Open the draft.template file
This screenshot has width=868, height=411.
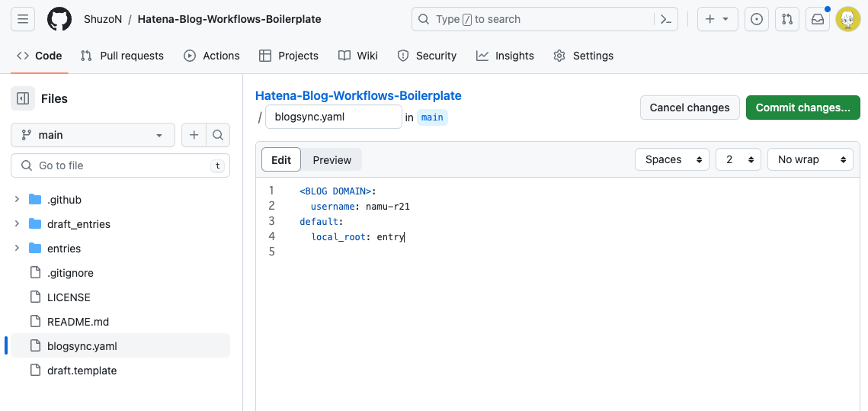[82, 371]
